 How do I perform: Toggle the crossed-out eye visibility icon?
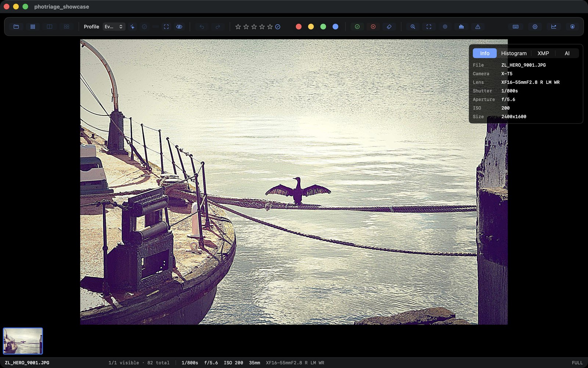pyautogui.click(x=179, y=26)
